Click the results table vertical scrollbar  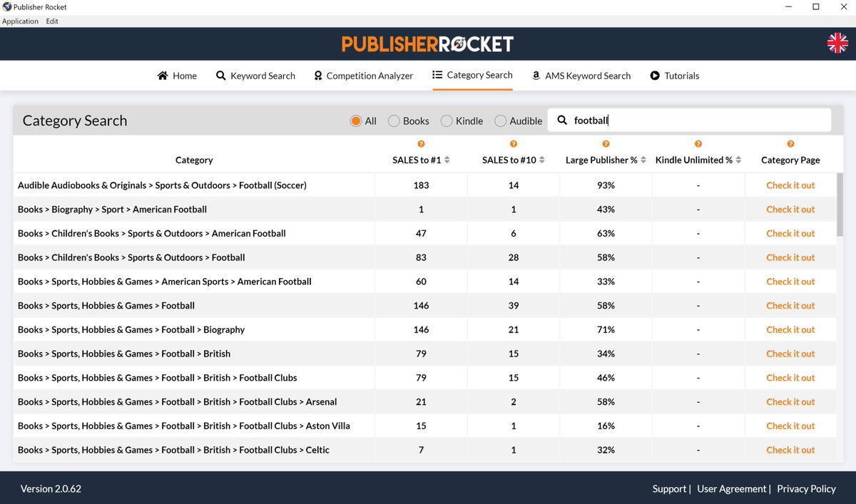tap(840, 205)
